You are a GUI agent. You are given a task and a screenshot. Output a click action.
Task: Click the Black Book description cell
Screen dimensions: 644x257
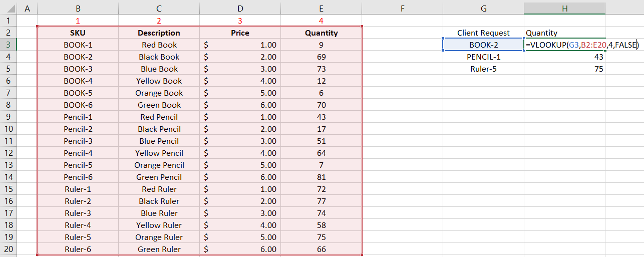click(x=159, y=57)
